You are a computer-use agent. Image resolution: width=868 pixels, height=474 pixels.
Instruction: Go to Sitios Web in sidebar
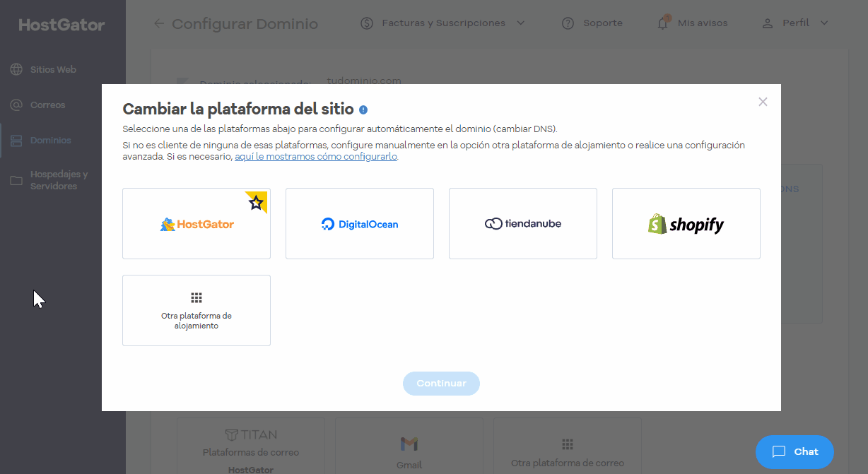(53, 70)
